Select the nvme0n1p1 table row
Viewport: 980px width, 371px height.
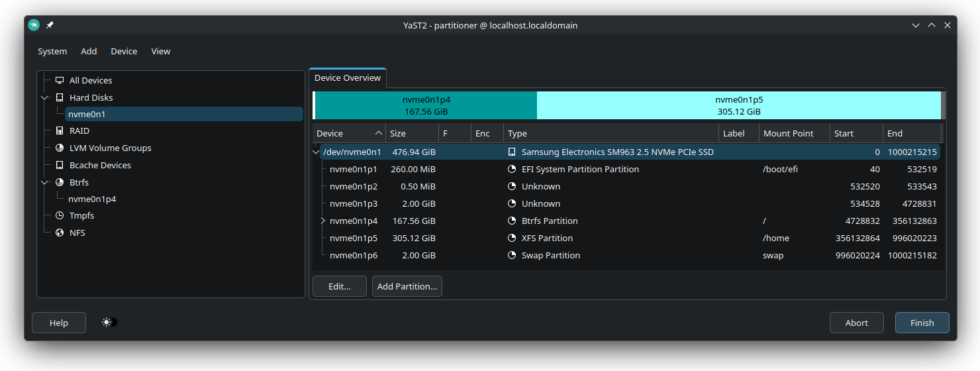pos(630,170)
